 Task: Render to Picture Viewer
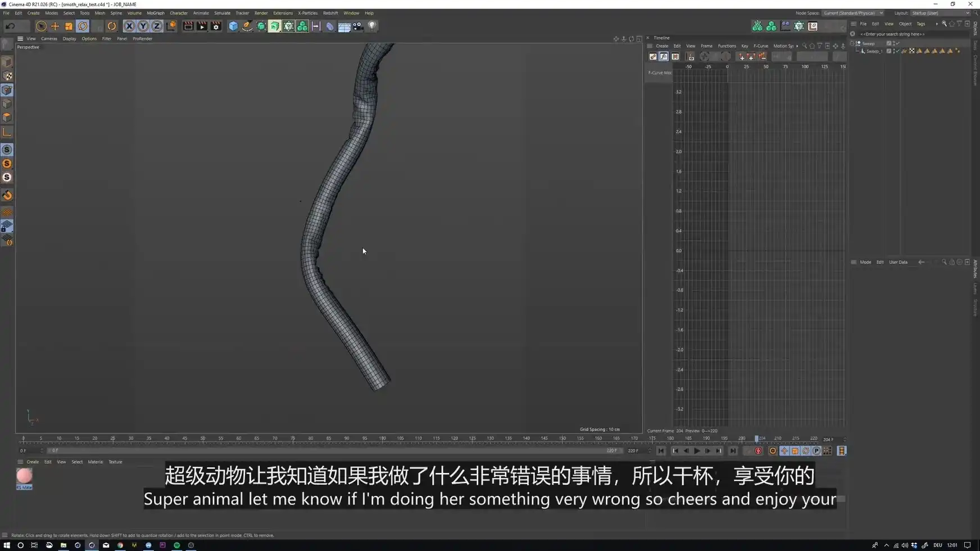click(202, 26)
